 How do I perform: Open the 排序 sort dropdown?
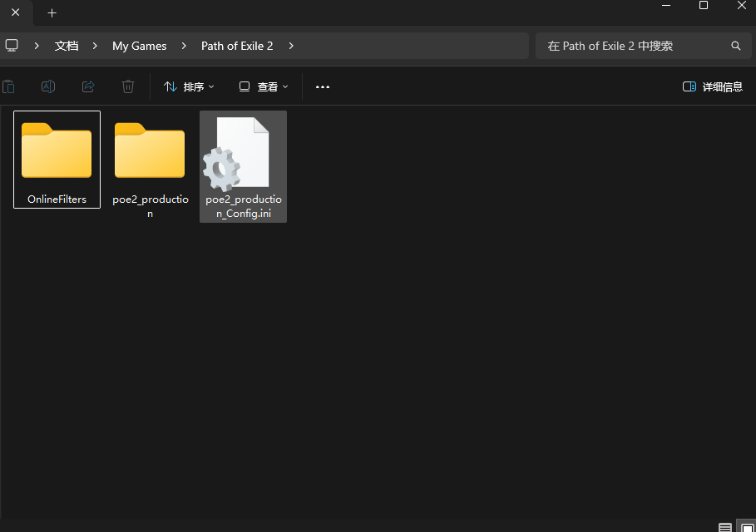click(189, 86)
